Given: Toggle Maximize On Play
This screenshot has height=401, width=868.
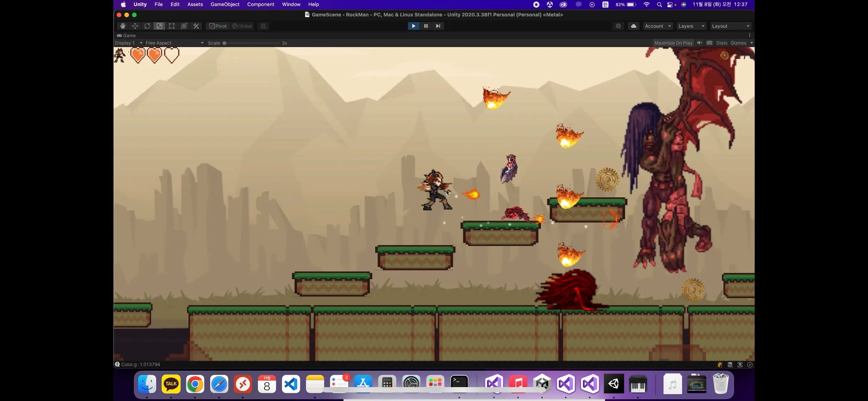Looking at the screenshot, I should click(x=673, y=43).
